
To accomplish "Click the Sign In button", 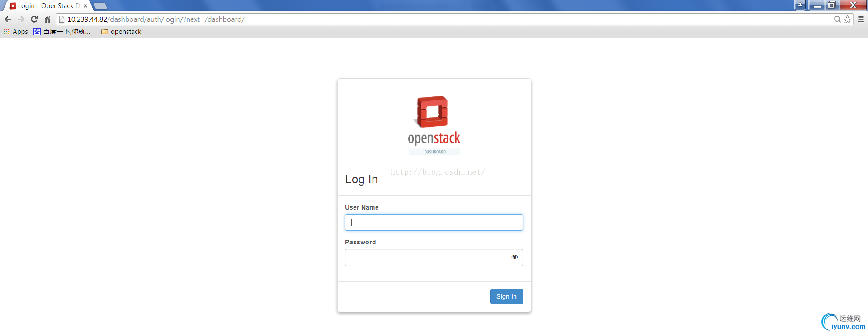I will pyautogui.click(x=506, y=296).
